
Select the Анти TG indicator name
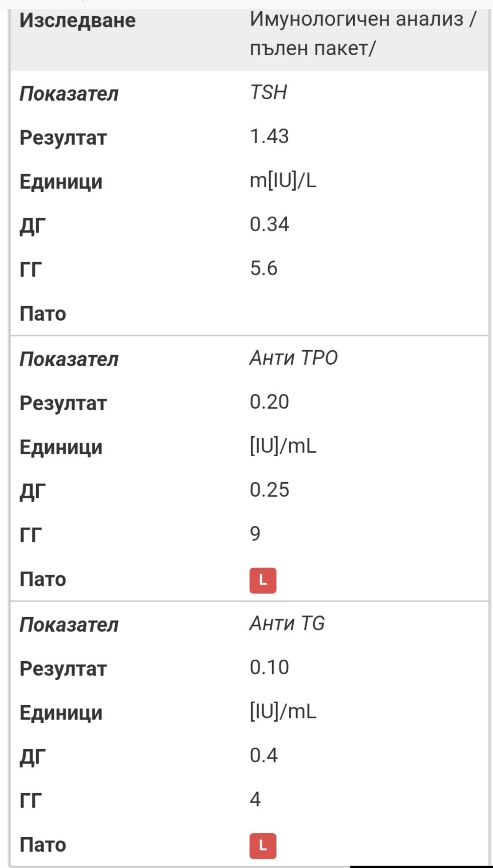pos(287,623)
